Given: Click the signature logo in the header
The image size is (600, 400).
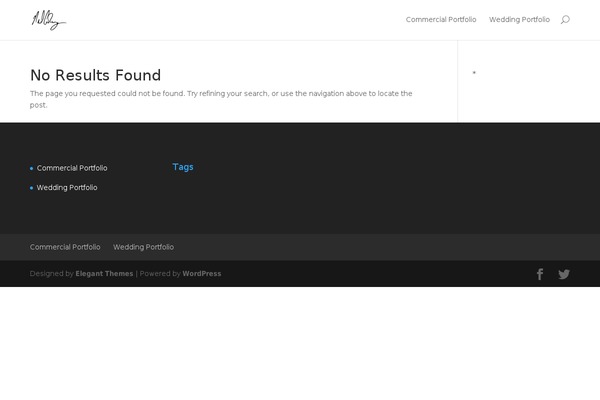Looking at the screenshot, I should (49, 20).
